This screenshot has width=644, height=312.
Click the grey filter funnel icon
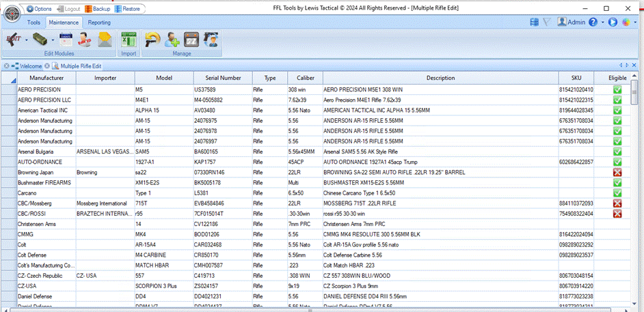[546, 23]
